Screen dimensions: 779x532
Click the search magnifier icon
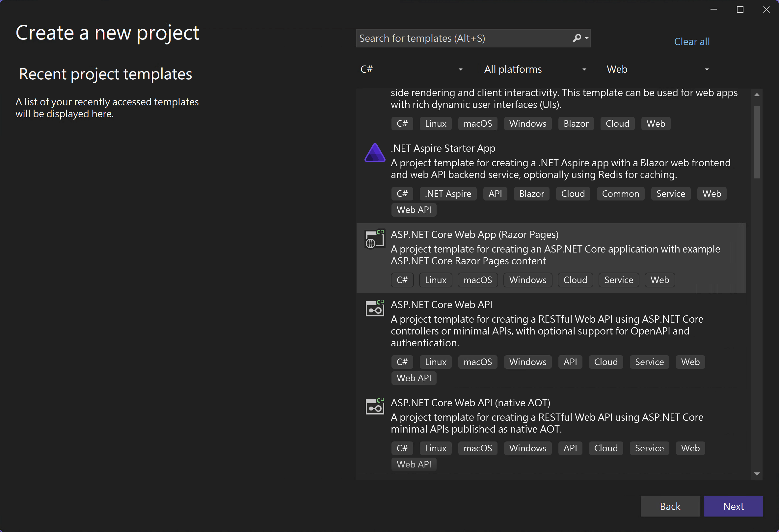[x=577, y=38]
